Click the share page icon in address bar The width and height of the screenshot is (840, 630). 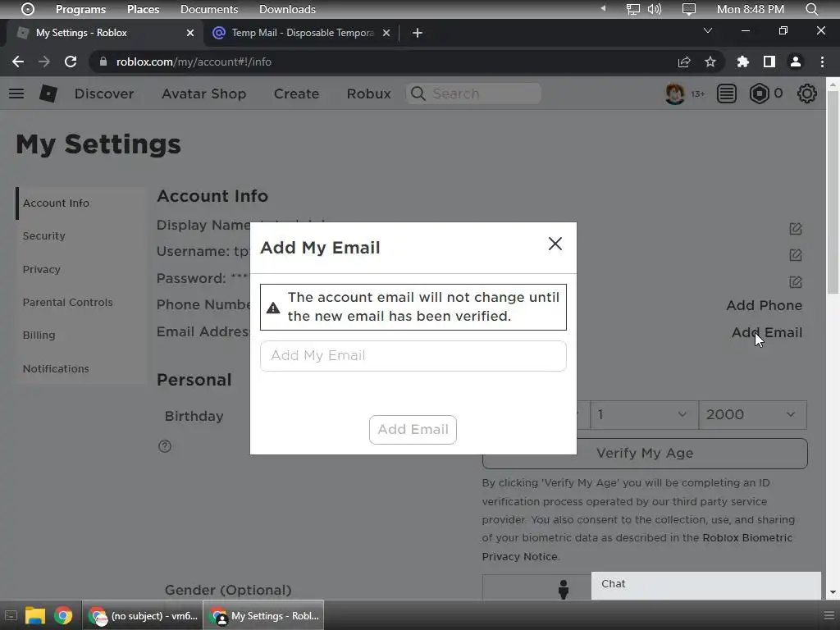(684, 62)
